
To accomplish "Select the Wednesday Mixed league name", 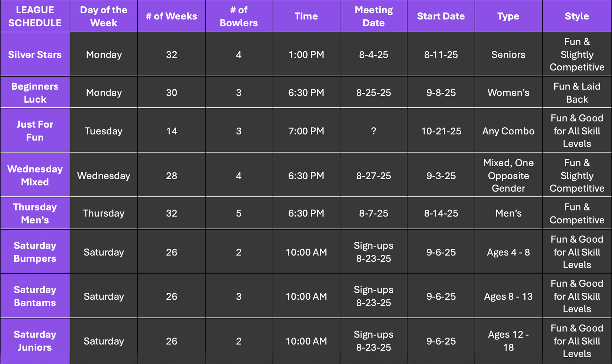I will click(x=35, y=175).
